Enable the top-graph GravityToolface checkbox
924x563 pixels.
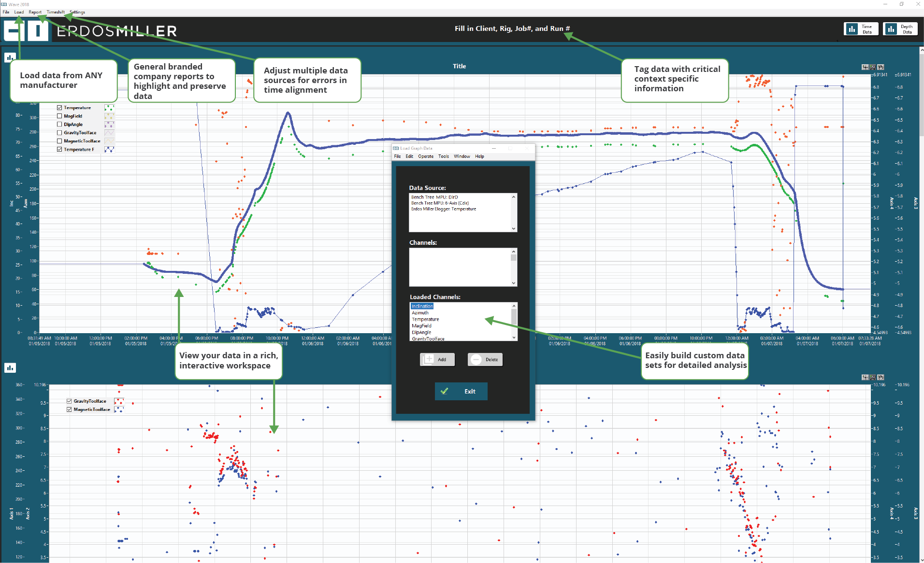point(59,133)
